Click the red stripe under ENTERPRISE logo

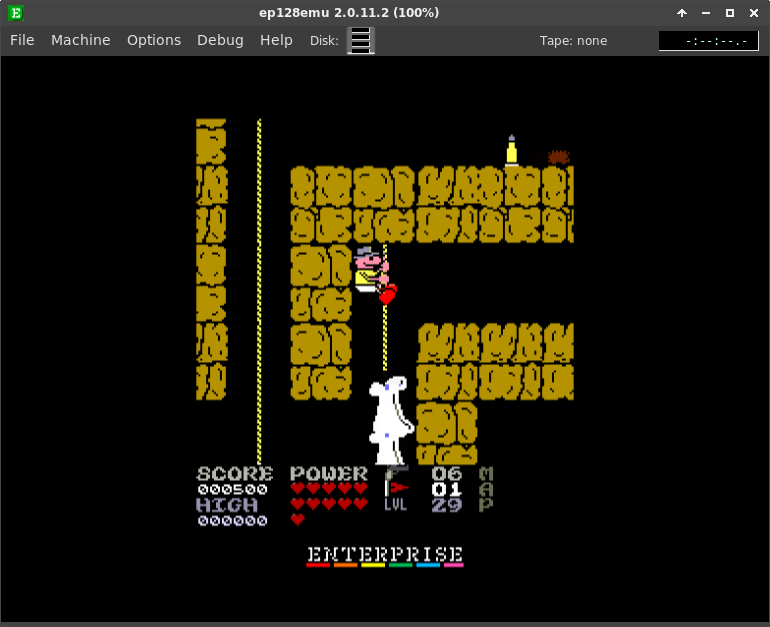tap(318, 565)
